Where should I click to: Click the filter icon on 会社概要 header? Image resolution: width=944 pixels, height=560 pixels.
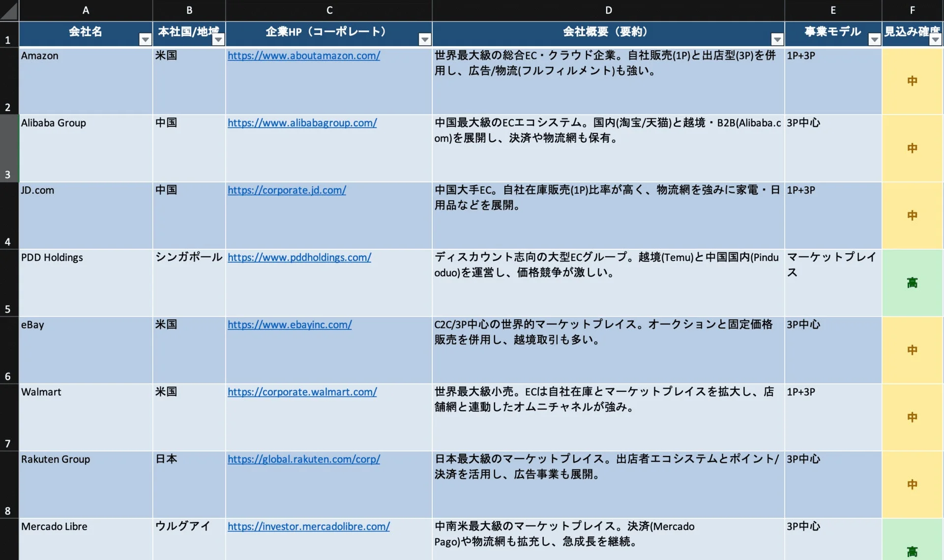[777, 38]
